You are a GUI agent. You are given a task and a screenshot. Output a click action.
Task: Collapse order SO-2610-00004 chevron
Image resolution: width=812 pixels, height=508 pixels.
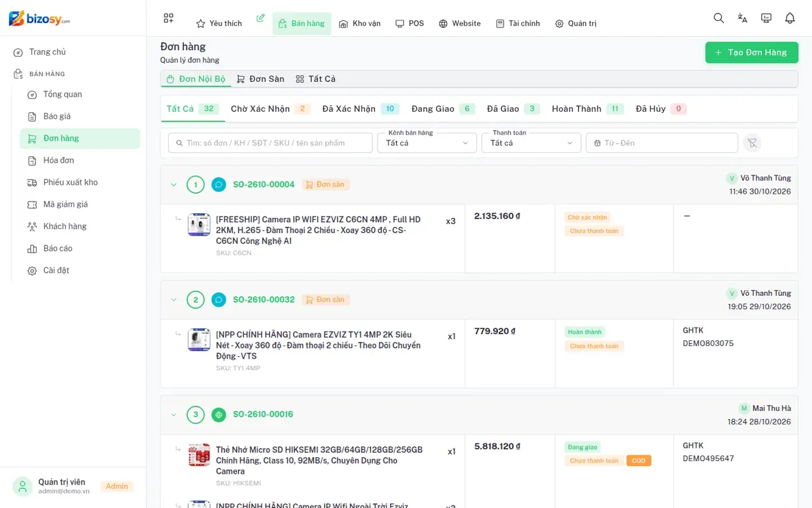[x=174, y=185]
